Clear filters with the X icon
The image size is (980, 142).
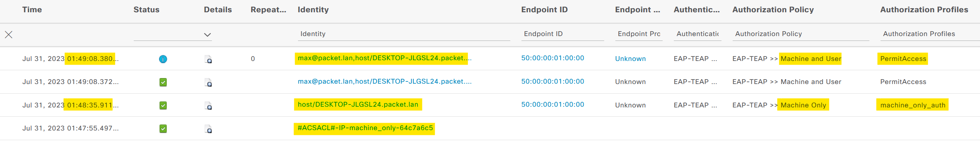[x=9, y=35]
